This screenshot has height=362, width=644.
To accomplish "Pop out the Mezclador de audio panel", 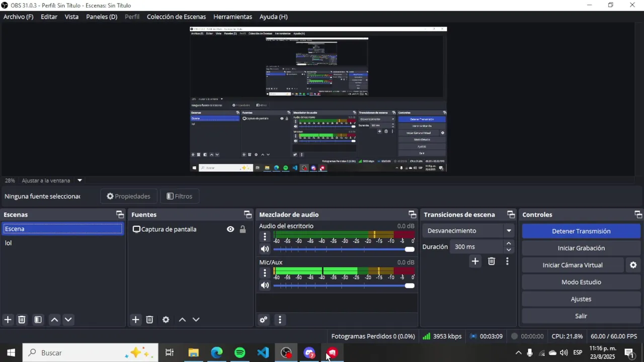I will 412,215.
